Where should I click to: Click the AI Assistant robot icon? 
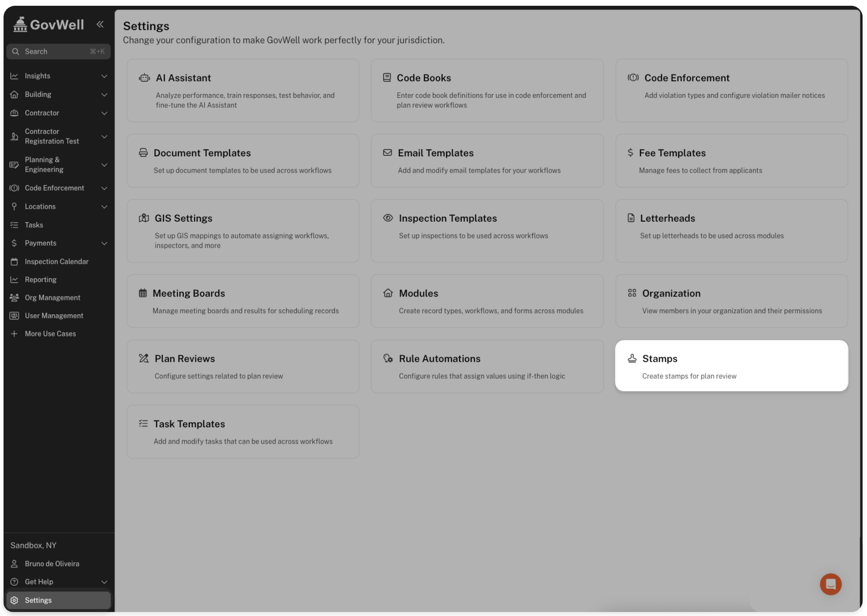click(x=144, y=78)
